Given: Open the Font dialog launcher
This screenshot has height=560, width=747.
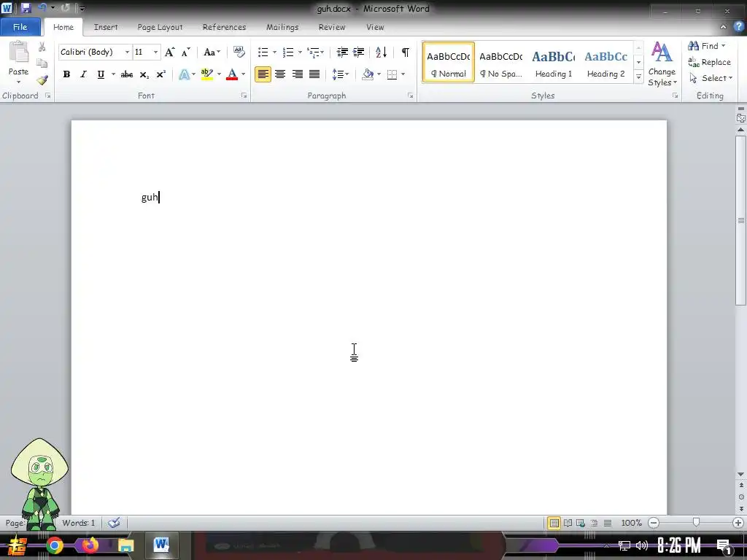Looking at the screenshot, I should (x=244, y=96).
